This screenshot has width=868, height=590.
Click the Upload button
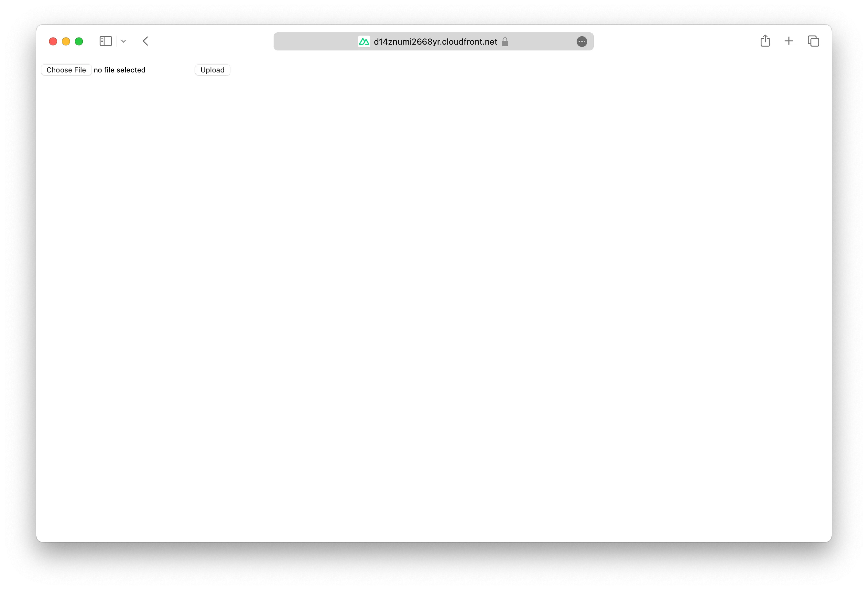tap(212, 70)
